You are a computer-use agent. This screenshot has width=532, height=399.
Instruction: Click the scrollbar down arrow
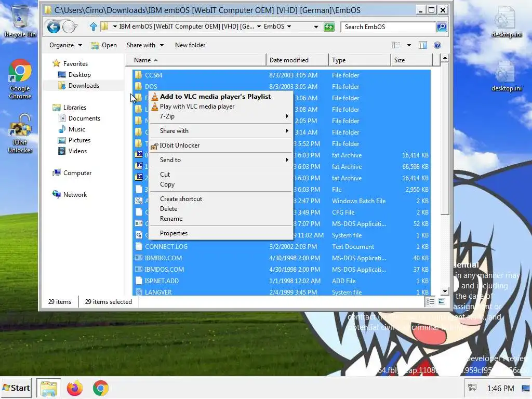tap(445, 291)
